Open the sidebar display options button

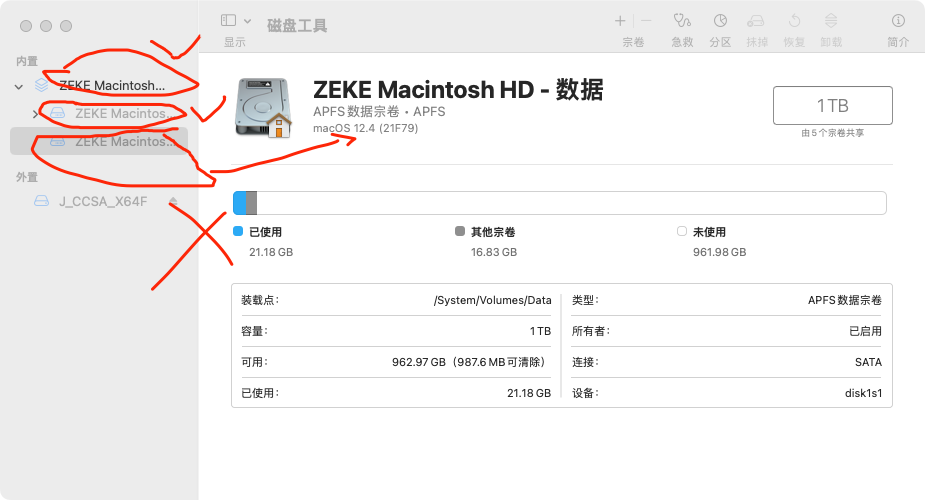coord(228,21)
